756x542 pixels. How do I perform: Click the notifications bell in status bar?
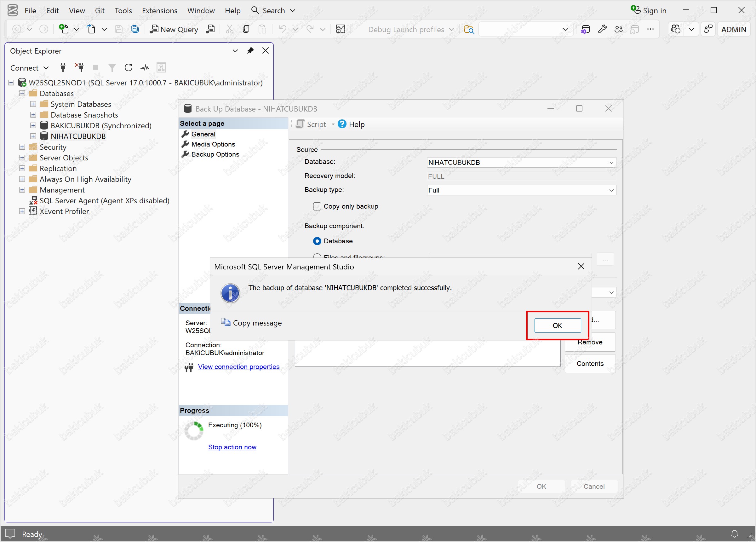pyautogui.click(x=734, y=534)
